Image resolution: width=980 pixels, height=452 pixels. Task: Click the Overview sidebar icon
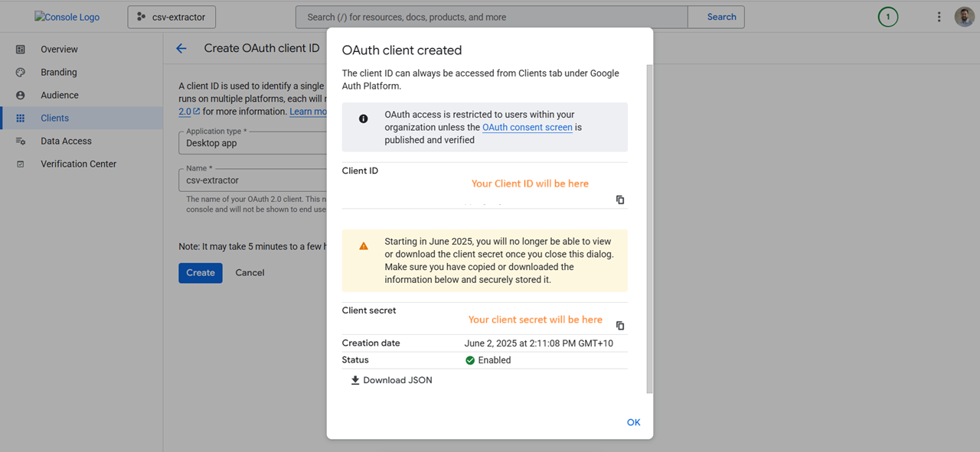click(21, 49)
